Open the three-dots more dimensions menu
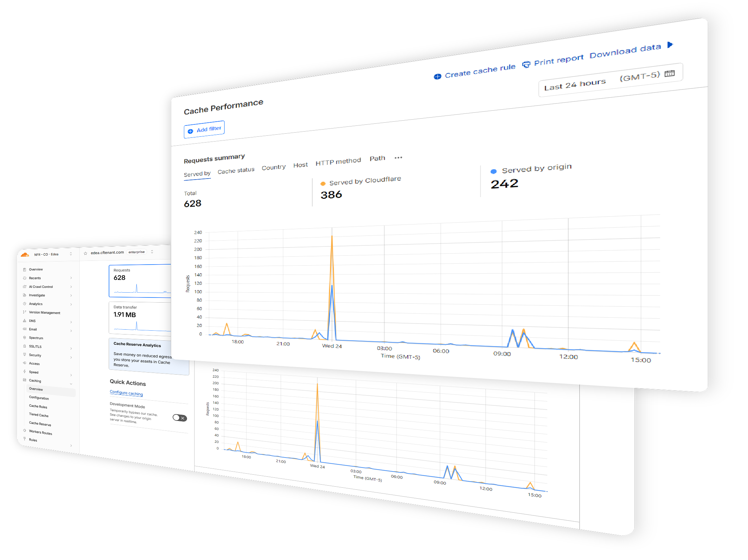Viewport: 748px width, 560px height. (x=398, y=158)
